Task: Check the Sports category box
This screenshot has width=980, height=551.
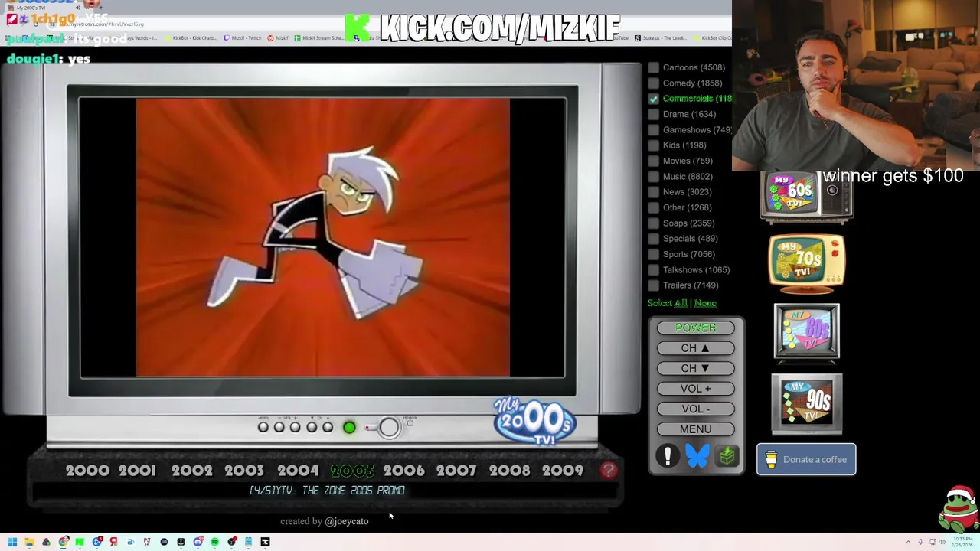Action: [x=653, y=254]
